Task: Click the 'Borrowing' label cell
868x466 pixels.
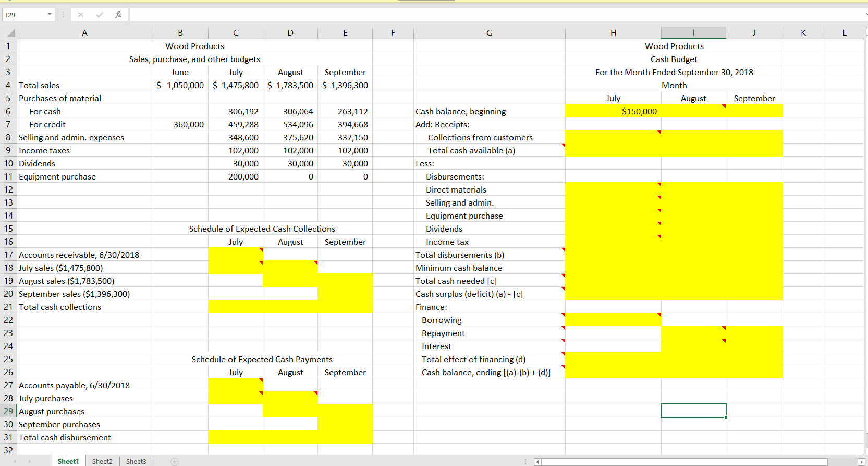Action: 489,320
